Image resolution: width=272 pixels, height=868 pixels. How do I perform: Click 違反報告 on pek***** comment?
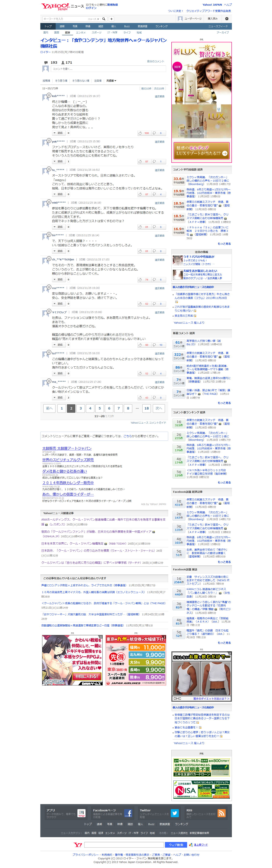(159, 141)
